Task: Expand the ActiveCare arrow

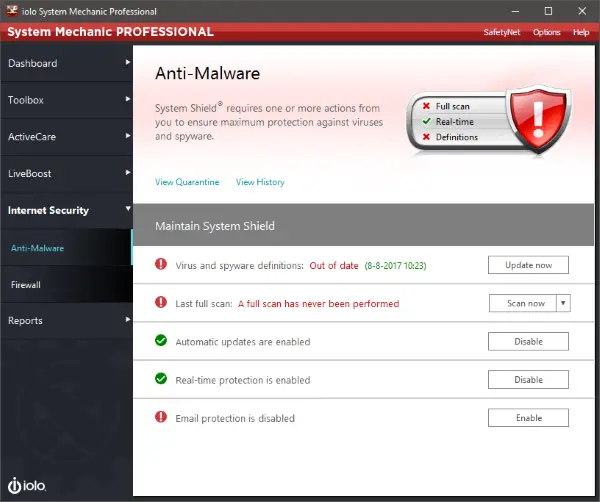Action: 128,136
